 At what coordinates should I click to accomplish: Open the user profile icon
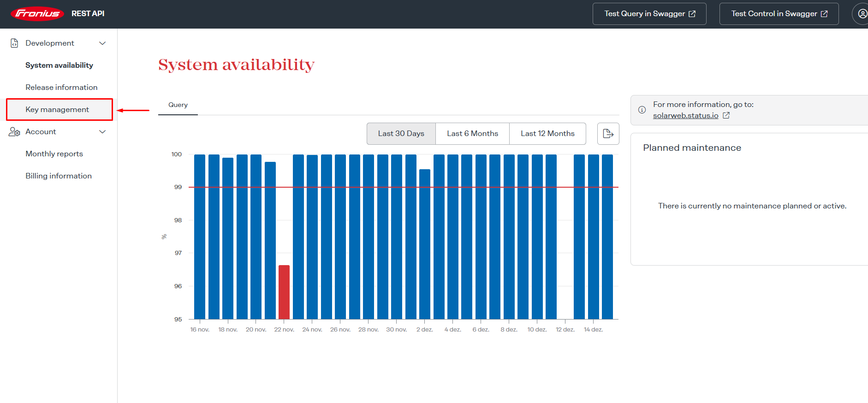tap(862, 14)
